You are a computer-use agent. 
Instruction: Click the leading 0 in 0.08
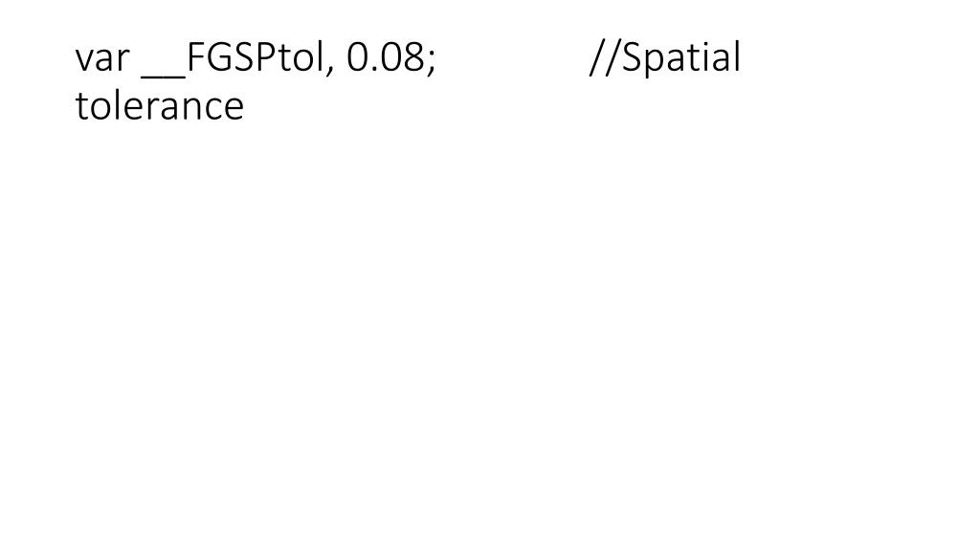click(358, 56)
